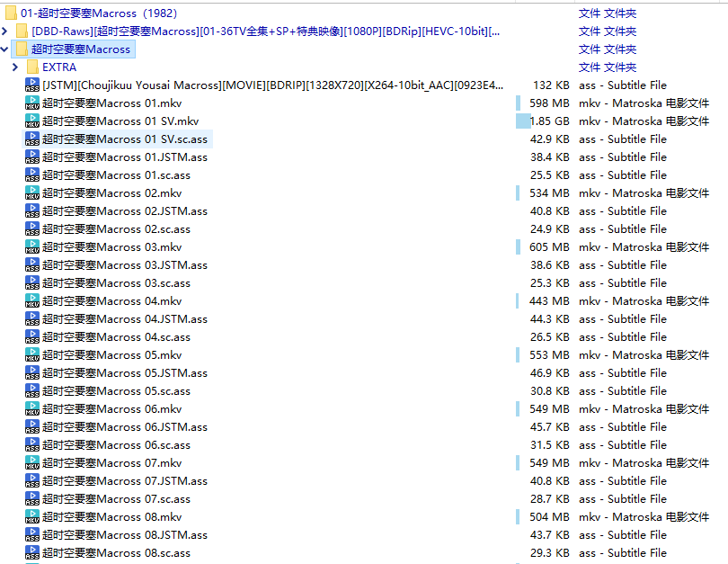The image size is (728, 564).
Task: Click the EXTRA folder icon
Action: coord(32,67)
